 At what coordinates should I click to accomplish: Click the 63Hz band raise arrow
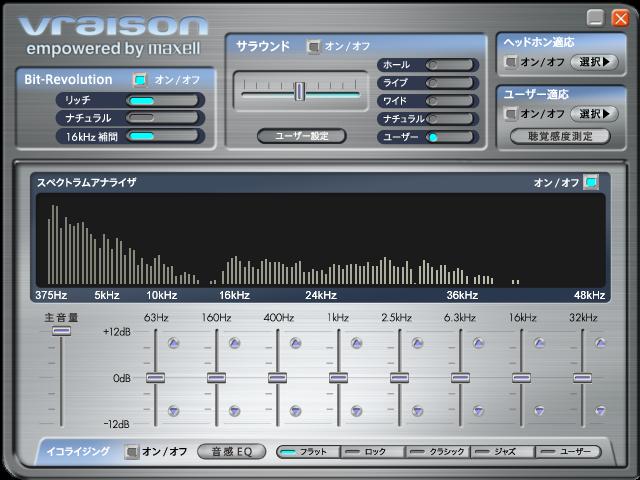173,343
